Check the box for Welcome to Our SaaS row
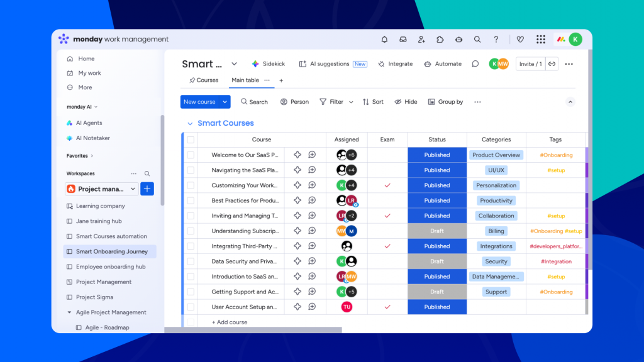 [x=191, y=155]
